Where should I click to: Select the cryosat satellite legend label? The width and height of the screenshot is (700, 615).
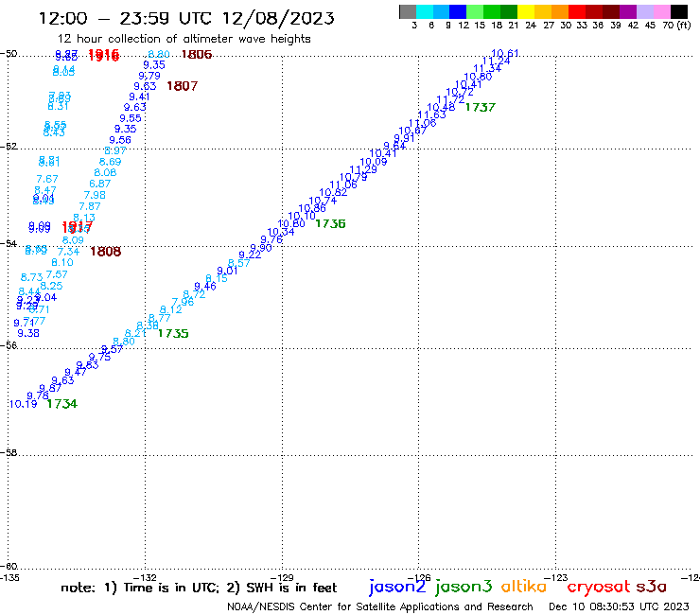[598, 587]
